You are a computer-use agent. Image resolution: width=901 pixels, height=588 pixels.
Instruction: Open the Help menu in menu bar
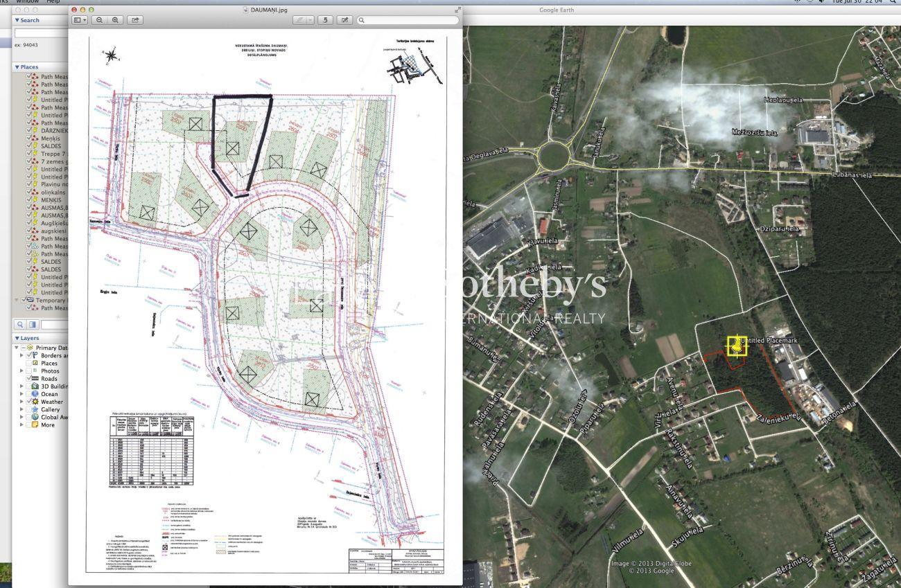pyautogui.click(x=53, y=2)
